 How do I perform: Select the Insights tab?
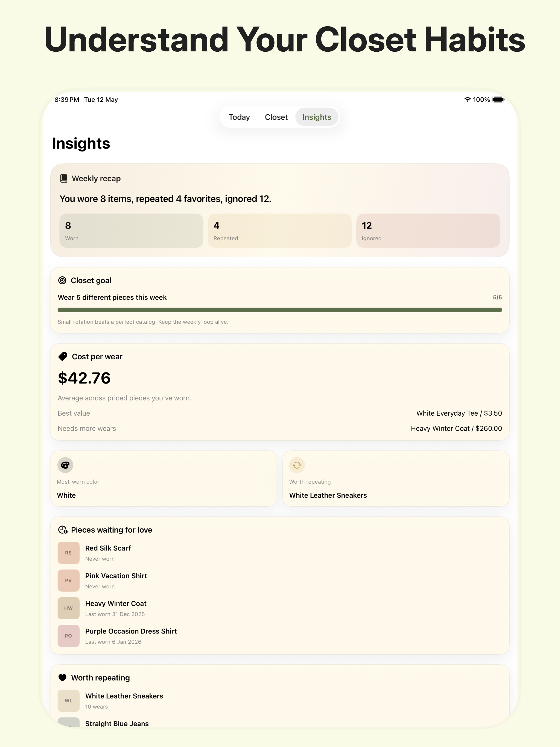coord(317,117)
